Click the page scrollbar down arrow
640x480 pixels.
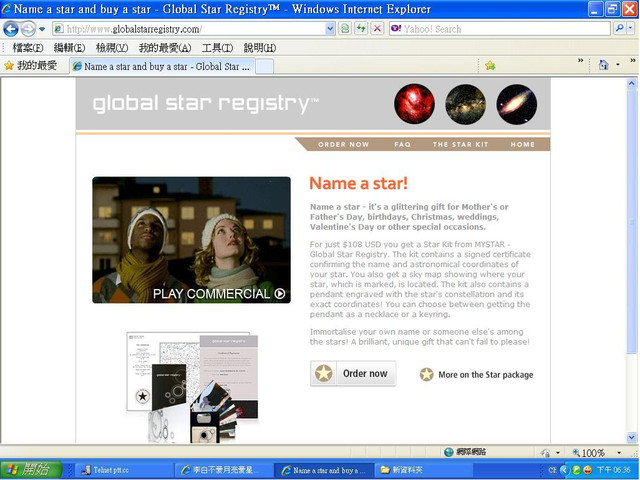pos(631,437)
